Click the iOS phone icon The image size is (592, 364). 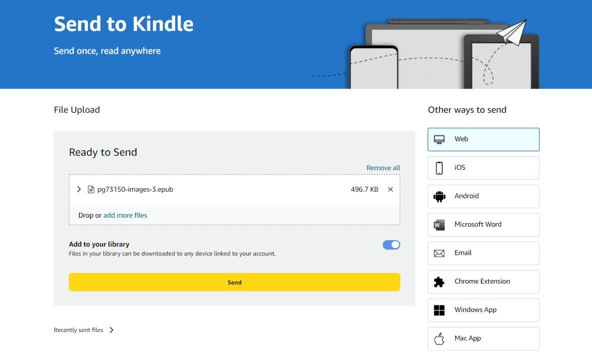pos(439,168)
